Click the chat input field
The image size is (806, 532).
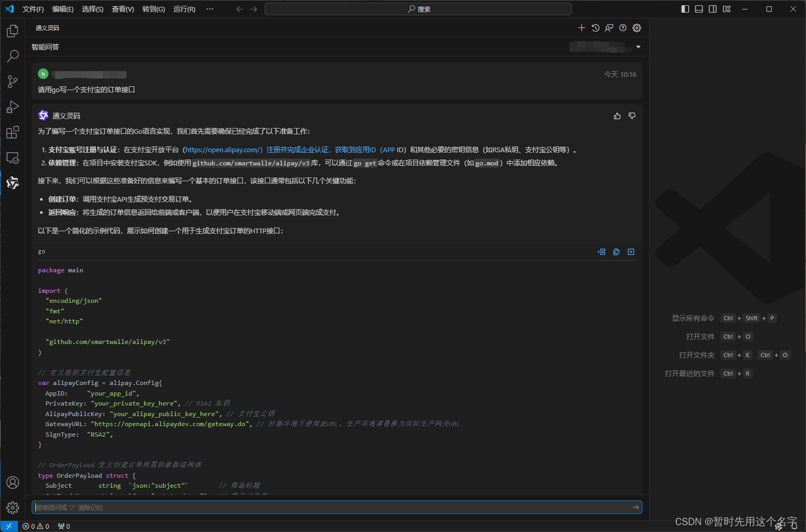pyautogui.click(x=337, y=507)
